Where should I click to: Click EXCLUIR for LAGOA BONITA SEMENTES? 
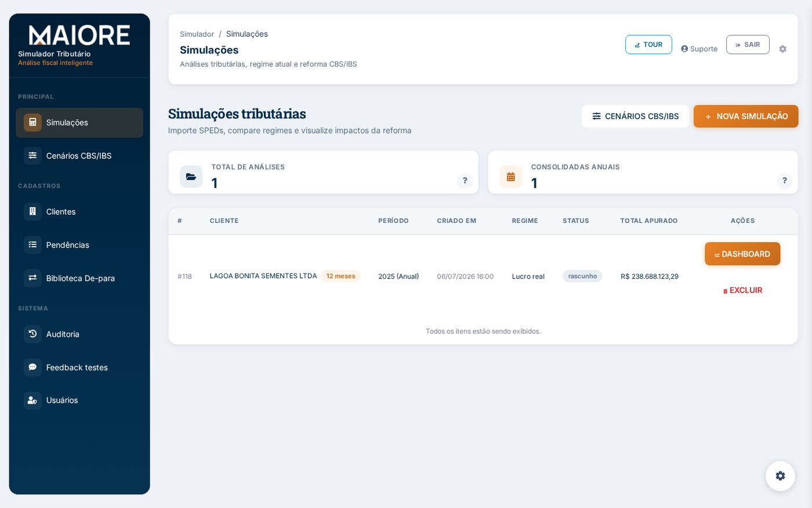coord(742,290)
